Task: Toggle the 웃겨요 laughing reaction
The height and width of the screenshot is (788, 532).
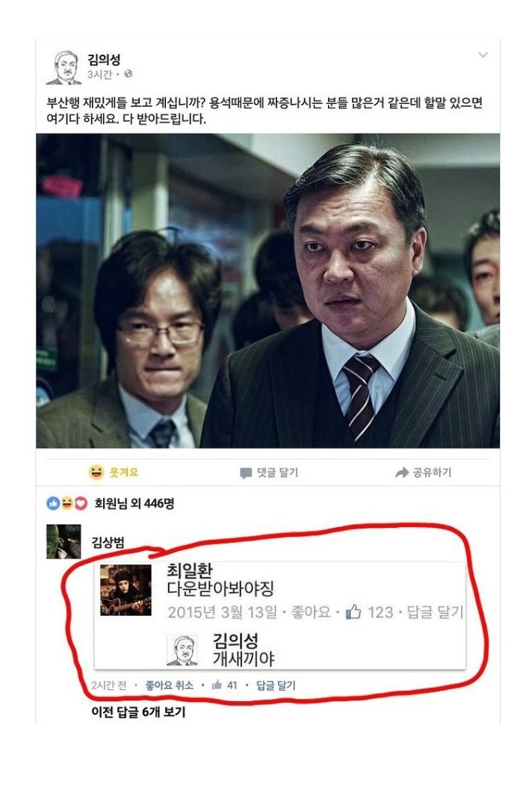Action: pos(114,473)
